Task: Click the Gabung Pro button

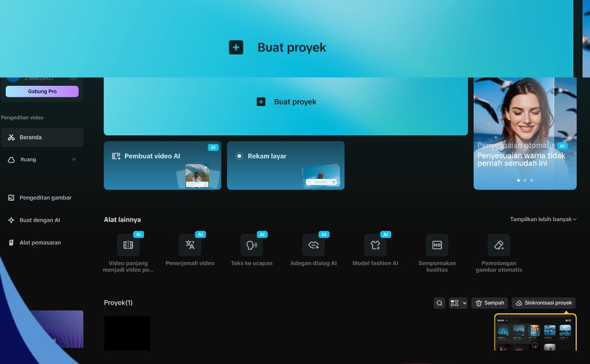Action: pyautogui.click(x=42, y=92)
